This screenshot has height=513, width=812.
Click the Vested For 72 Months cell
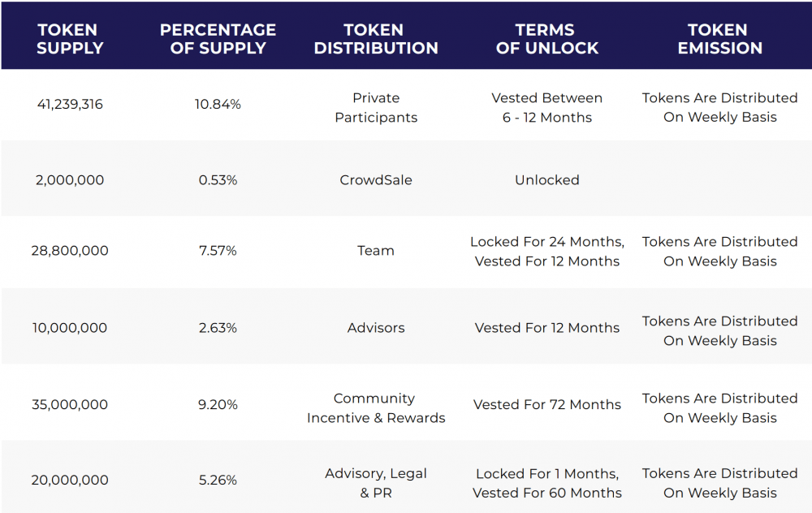click(546, 404)
